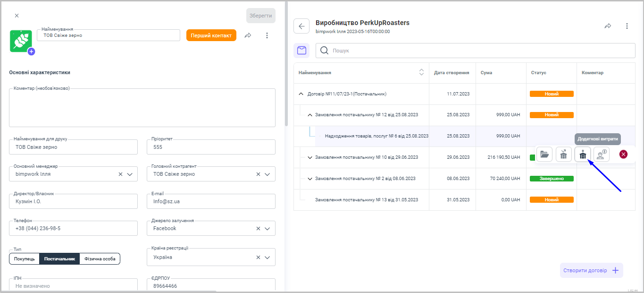Click the purple mail icon beside search
644x293 pixels.
point(301,51)
